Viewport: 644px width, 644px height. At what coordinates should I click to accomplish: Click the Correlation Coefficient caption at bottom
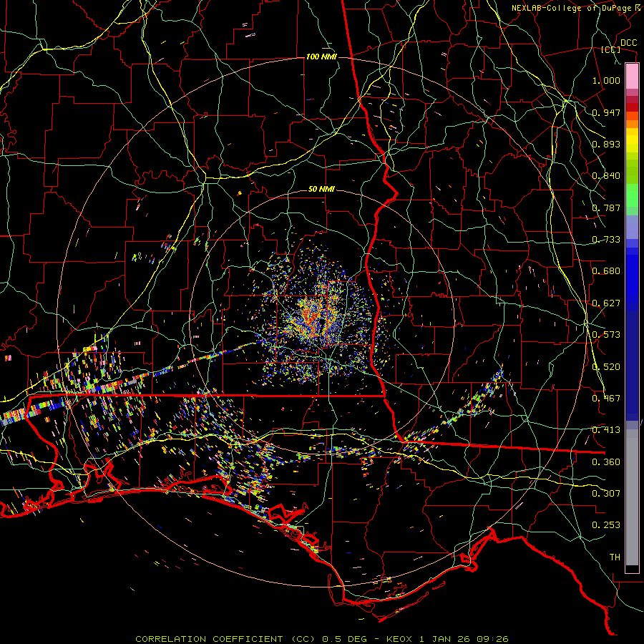point(321,639)
